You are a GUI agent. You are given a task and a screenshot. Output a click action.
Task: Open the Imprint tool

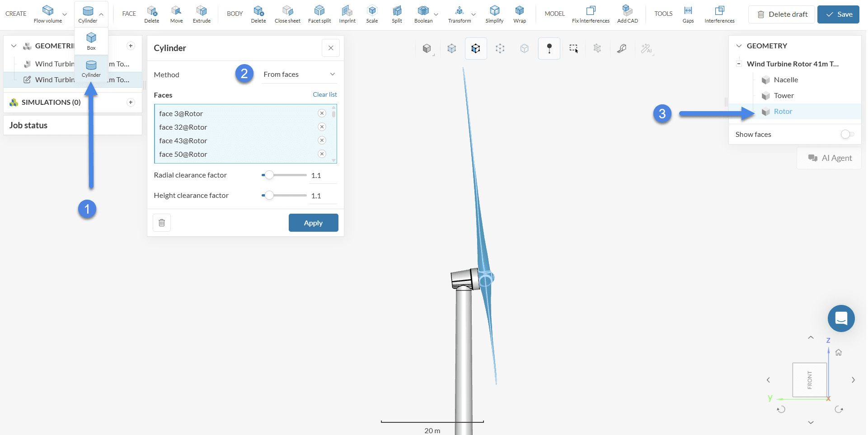(347, 14)
